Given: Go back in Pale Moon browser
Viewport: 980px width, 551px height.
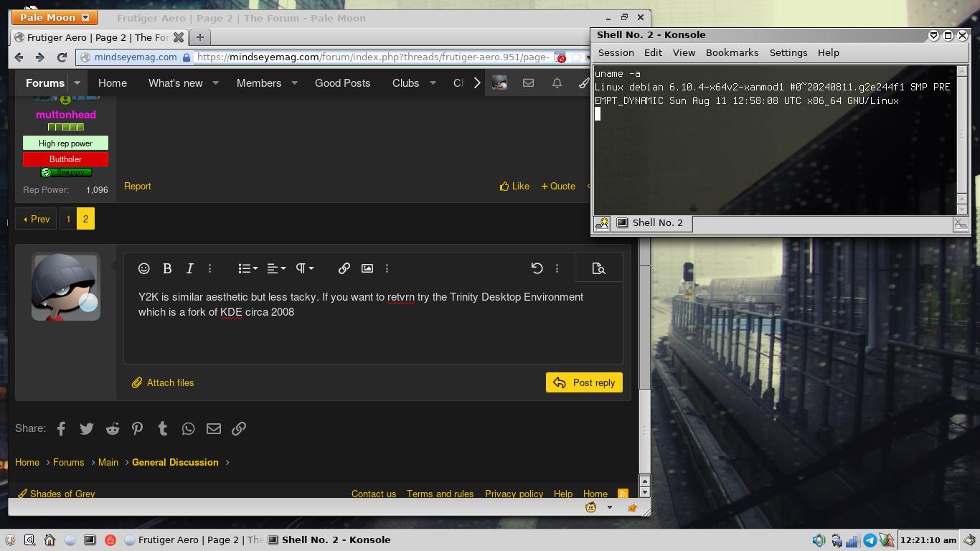Looking at the screenshot, I should 19,57.
